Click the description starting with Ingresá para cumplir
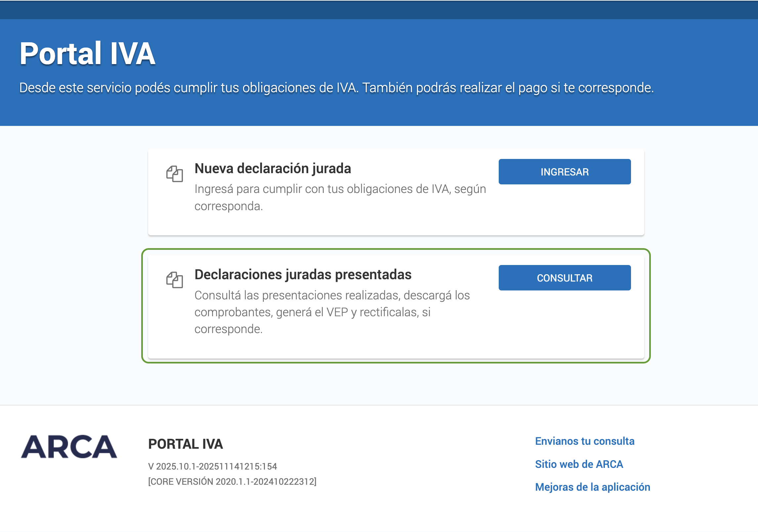The width and height of the screenshot is (758, 532). coord(340,197)
